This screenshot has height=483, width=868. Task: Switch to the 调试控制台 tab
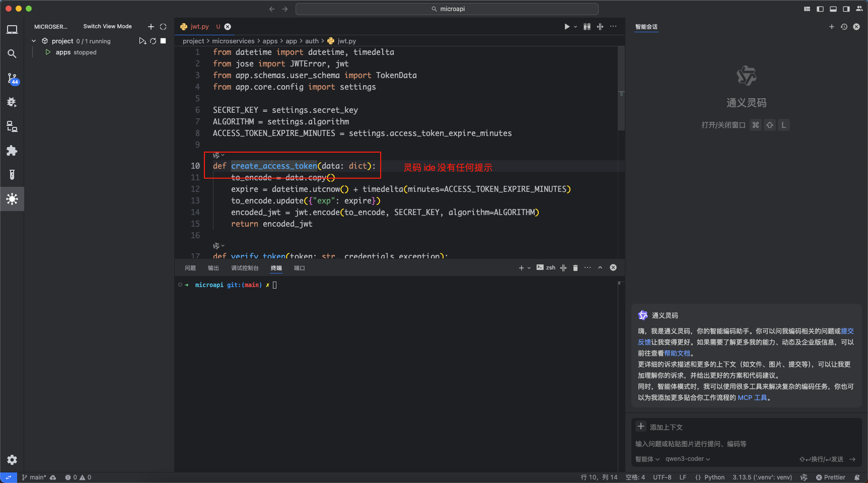[245, 268]
